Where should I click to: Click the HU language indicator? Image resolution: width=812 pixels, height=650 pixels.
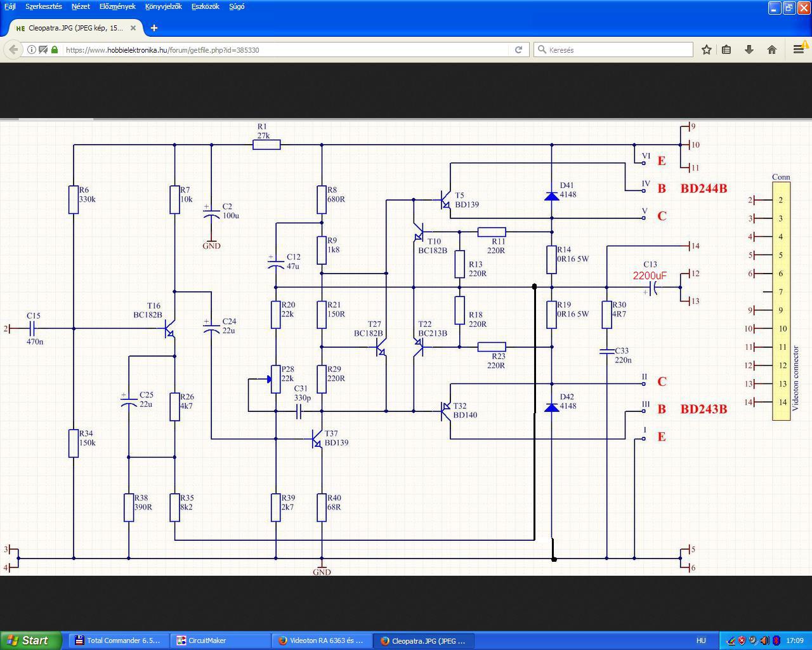[701, 640]
